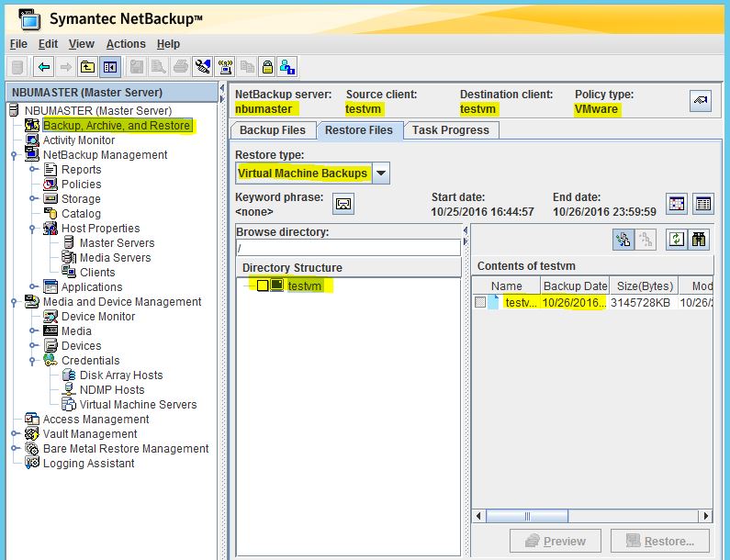730x560 pixels.
Task: Open the calendar date range icon
Action: coord(677,204)
